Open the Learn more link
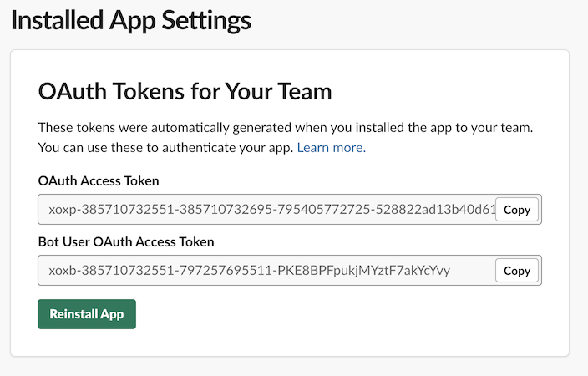This screenshot has width=588, height=376. tap(331, 147)
